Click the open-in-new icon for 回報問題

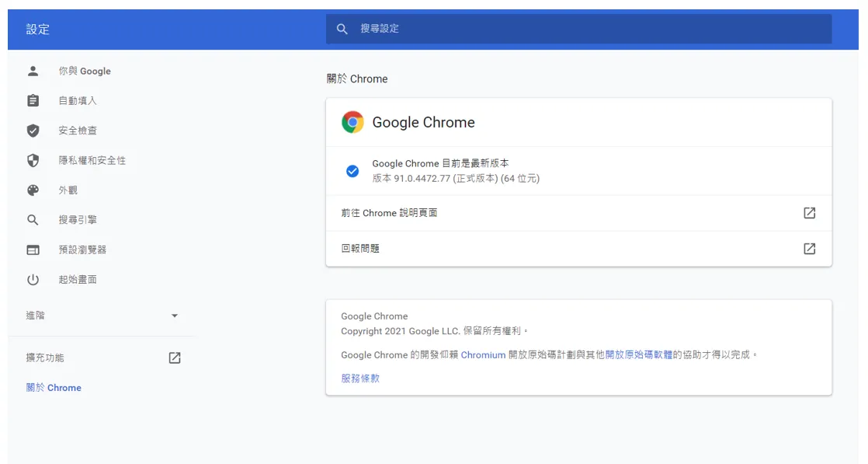pyautogui.click(x=809, y=249)
